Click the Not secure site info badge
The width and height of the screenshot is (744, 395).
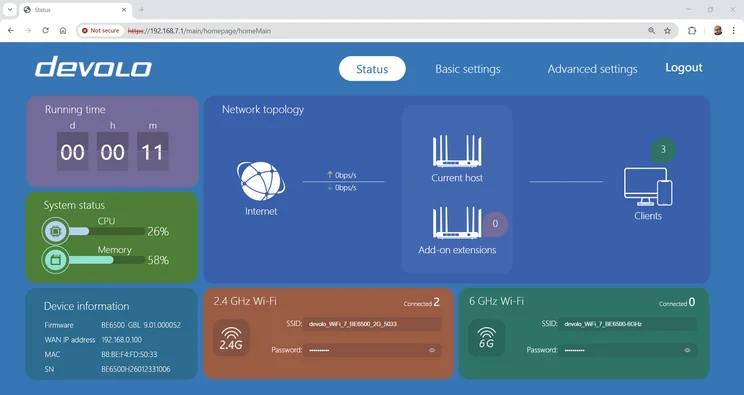point(101,30)
